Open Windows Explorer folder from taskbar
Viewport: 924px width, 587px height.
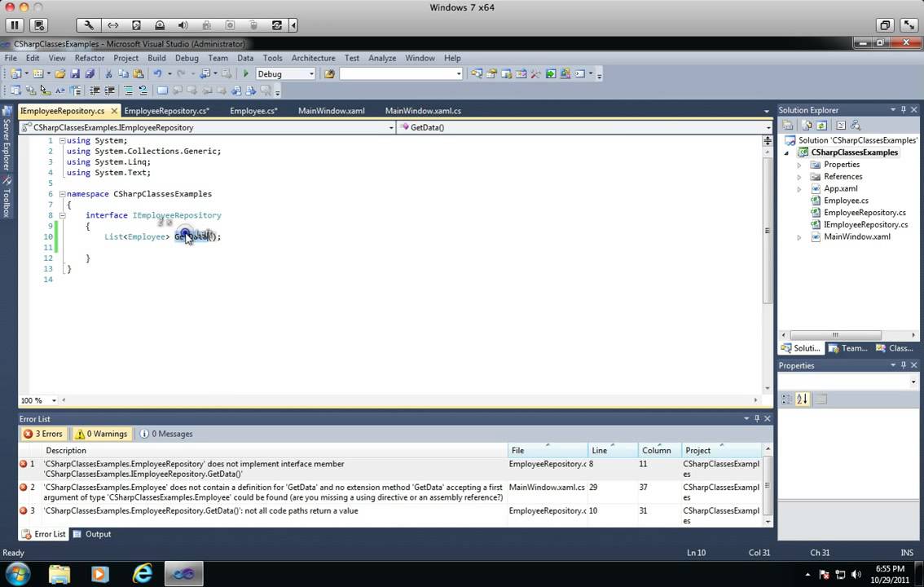coord(59,573)
